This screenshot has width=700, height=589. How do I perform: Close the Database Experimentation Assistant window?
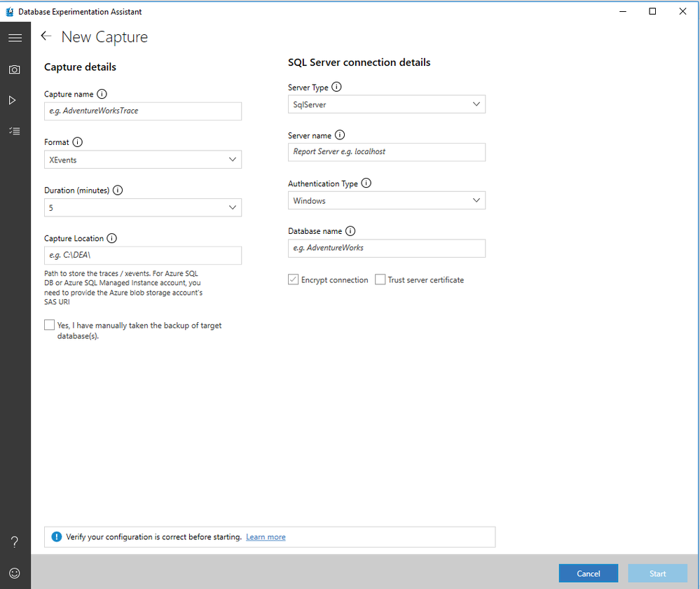pyautogui.click(x=682, y=12)
